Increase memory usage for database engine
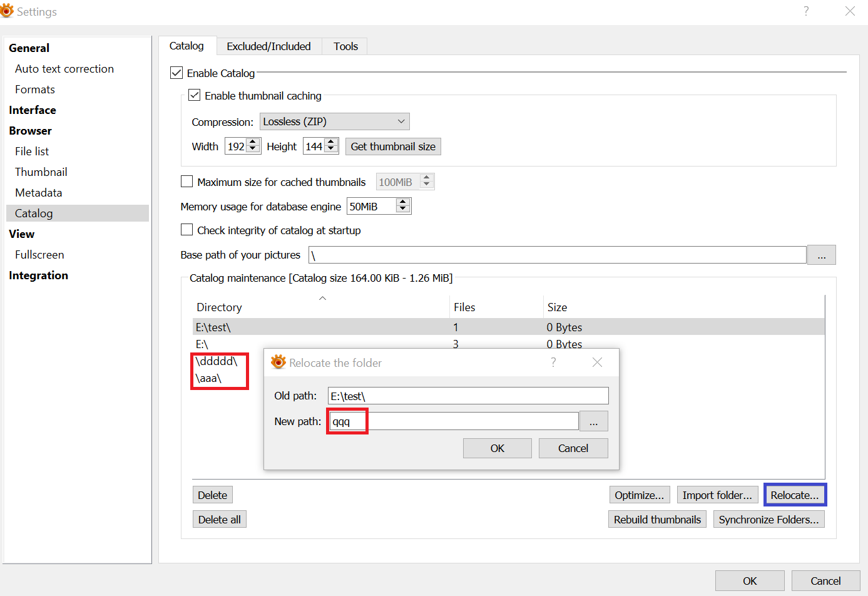Viewport: 868px width, 596px height. tap(403, 202)
